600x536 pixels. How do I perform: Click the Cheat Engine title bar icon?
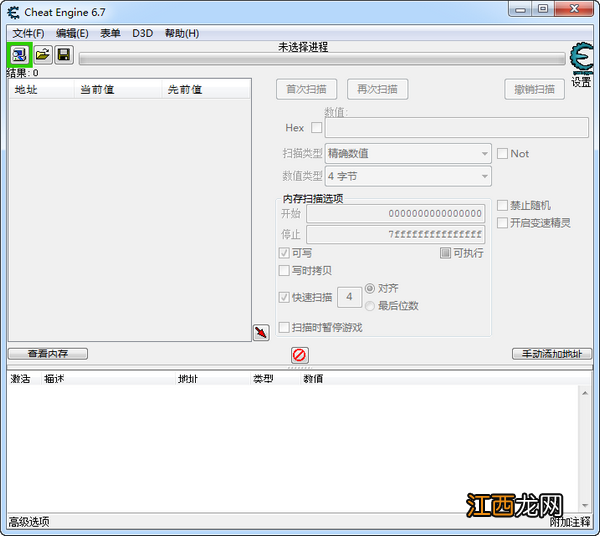tap(14, 13)
